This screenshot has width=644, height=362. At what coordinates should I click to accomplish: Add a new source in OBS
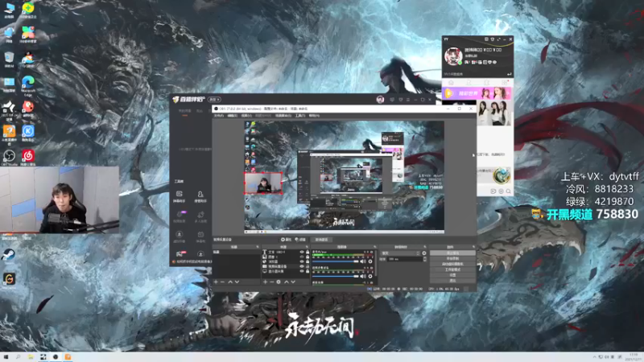[265, 282]
